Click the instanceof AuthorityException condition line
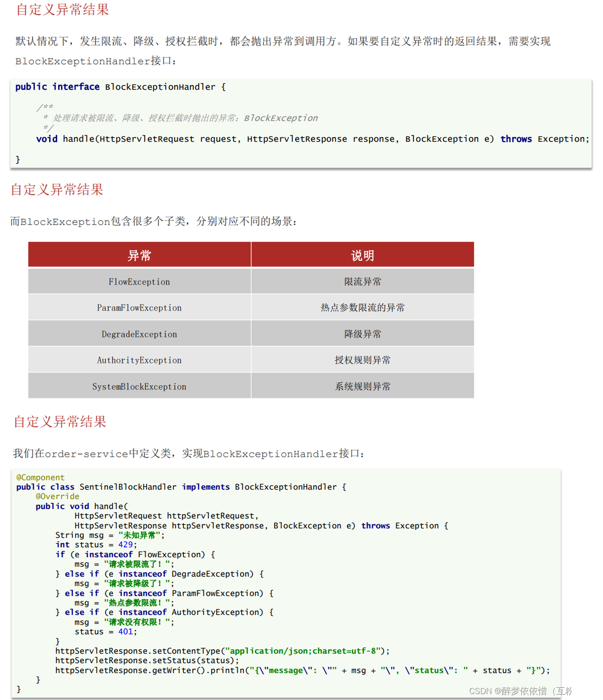The height and width of the screenshot is (700, 603). (164, 612)
